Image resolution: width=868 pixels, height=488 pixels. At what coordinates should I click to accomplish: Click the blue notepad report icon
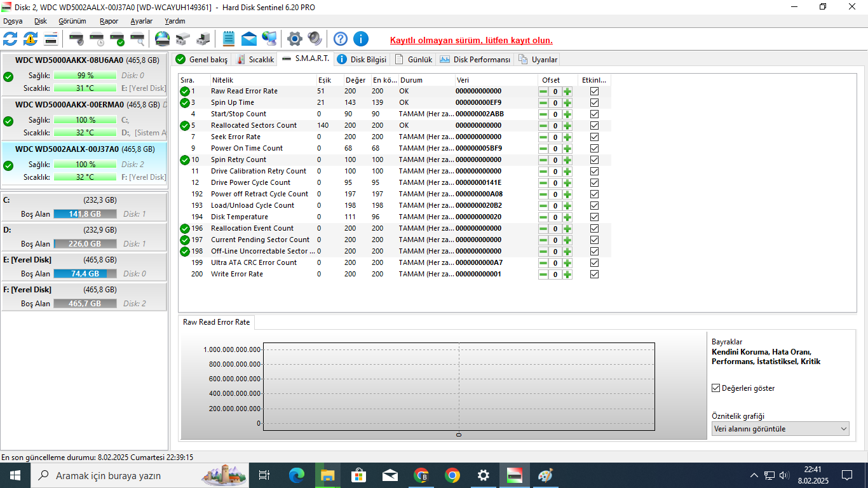pos(229,39)
